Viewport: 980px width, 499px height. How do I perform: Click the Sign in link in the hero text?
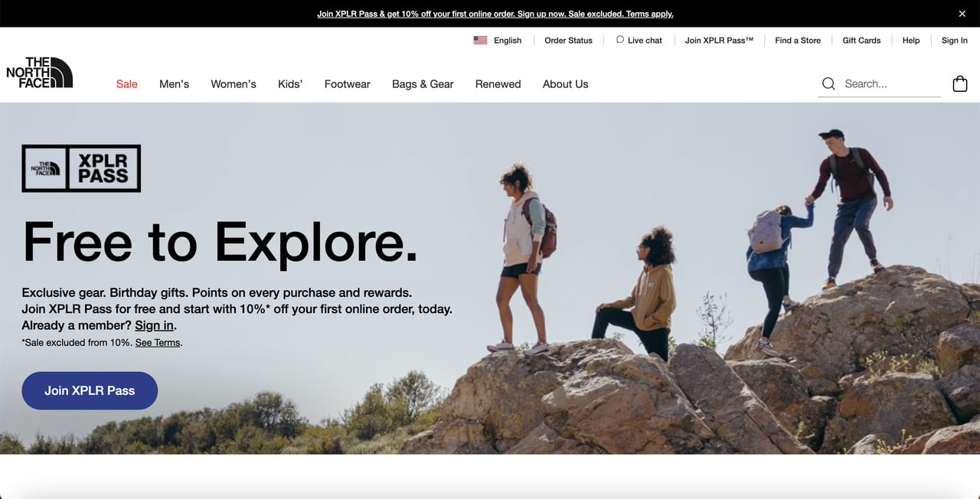pyautogui.click(x=154, y=325)
